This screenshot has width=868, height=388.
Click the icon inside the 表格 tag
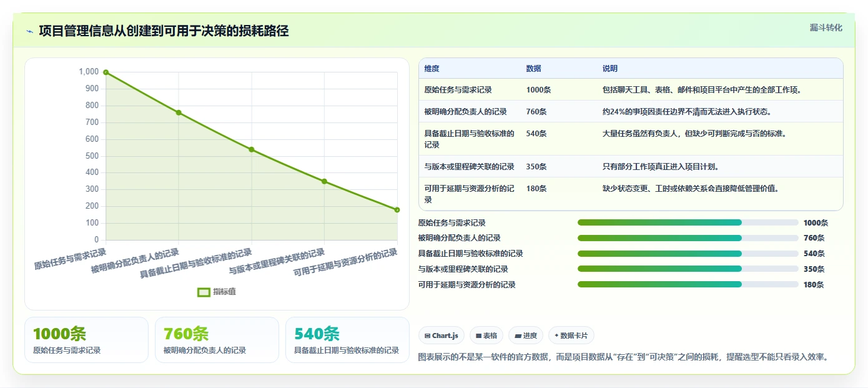[x=478, y=336]
